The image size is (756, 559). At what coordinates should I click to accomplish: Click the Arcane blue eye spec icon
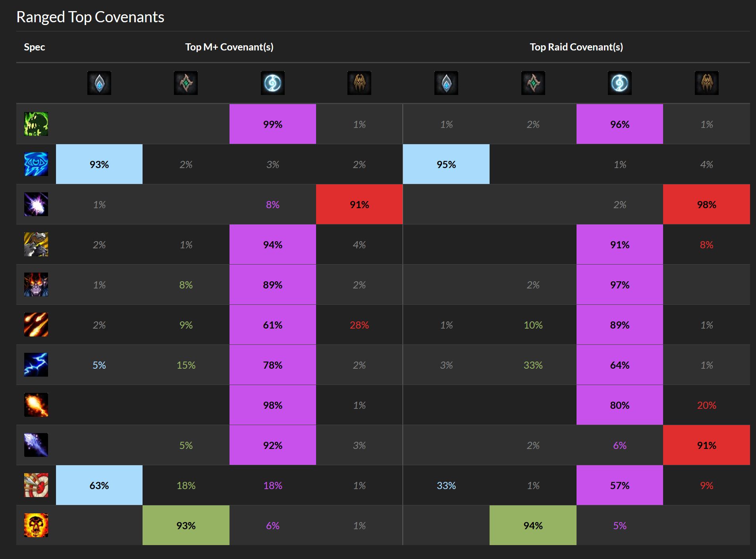pos(36,164)
